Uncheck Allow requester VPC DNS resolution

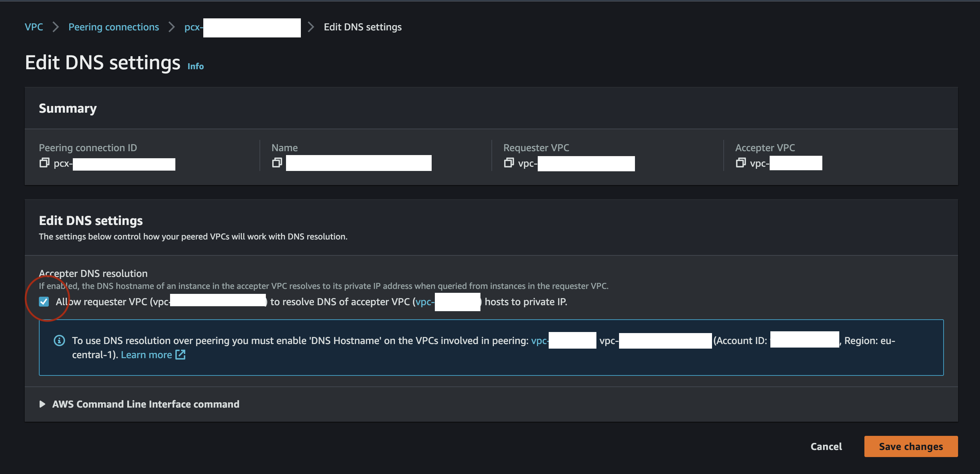coord(44,301)
